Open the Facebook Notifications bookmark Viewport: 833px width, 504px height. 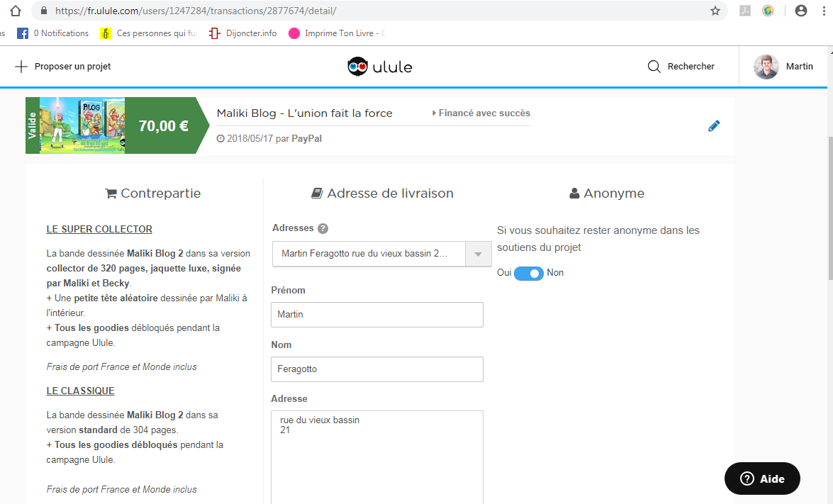(x=53, y=33)
